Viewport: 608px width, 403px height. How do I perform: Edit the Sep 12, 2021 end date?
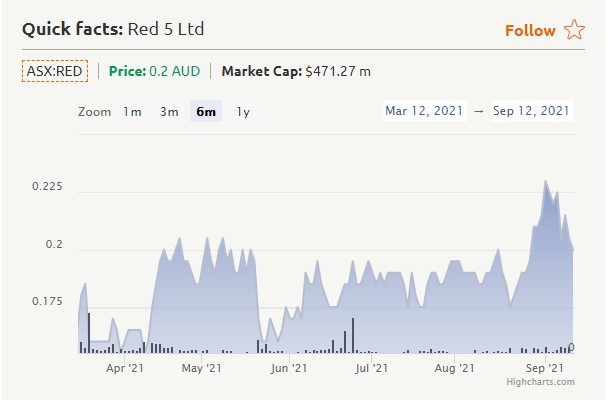tap(531, 111)
